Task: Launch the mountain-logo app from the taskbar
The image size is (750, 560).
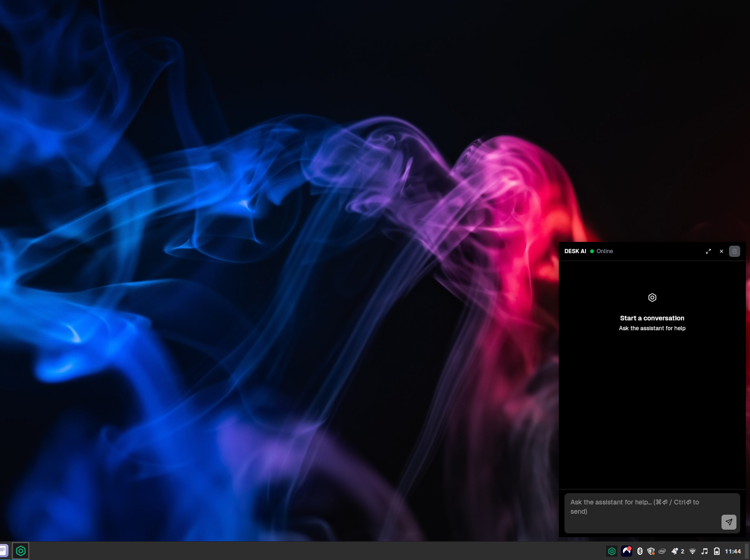Action: [626, 551]
